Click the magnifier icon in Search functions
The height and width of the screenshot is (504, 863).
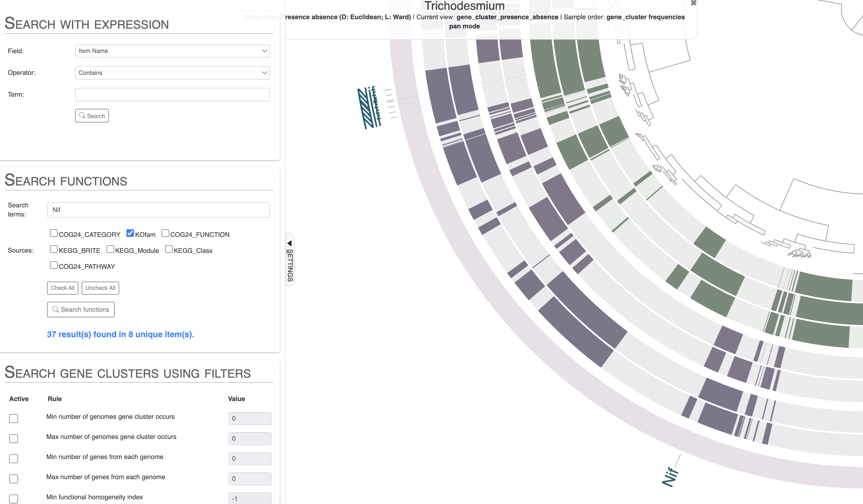pos(56,309)
